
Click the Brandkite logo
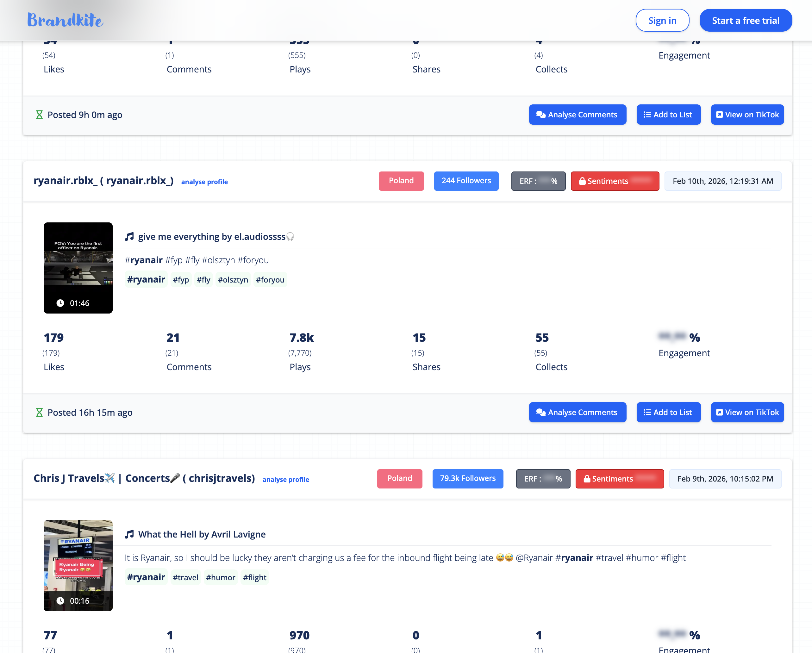pos(65,20)
